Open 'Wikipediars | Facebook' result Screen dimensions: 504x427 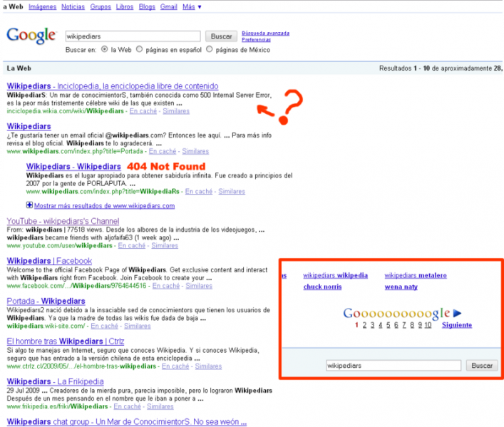49,261
